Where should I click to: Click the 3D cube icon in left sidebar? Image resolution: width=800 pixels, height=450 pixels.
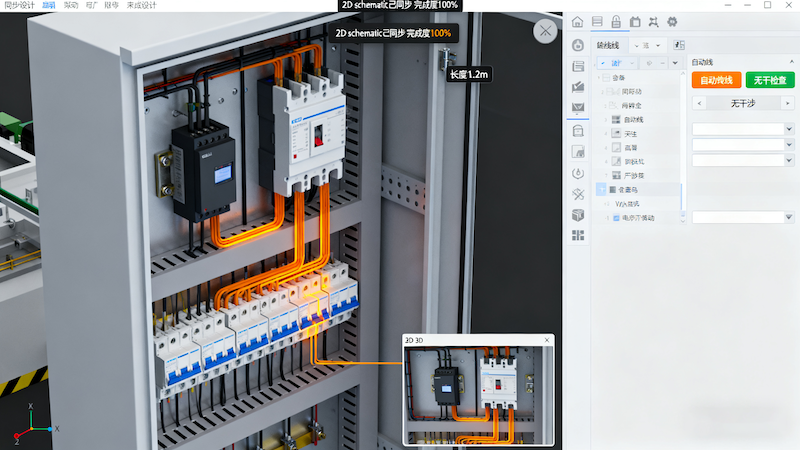(578, 215)
